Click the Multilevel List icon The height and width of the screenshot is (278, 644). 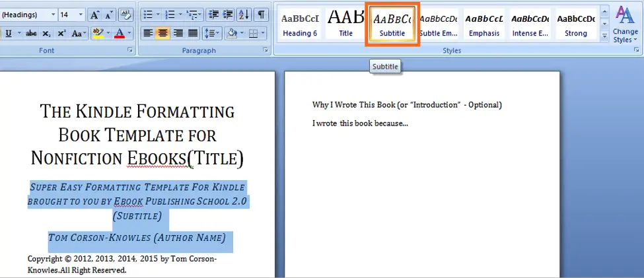click(x=194, y=15)
